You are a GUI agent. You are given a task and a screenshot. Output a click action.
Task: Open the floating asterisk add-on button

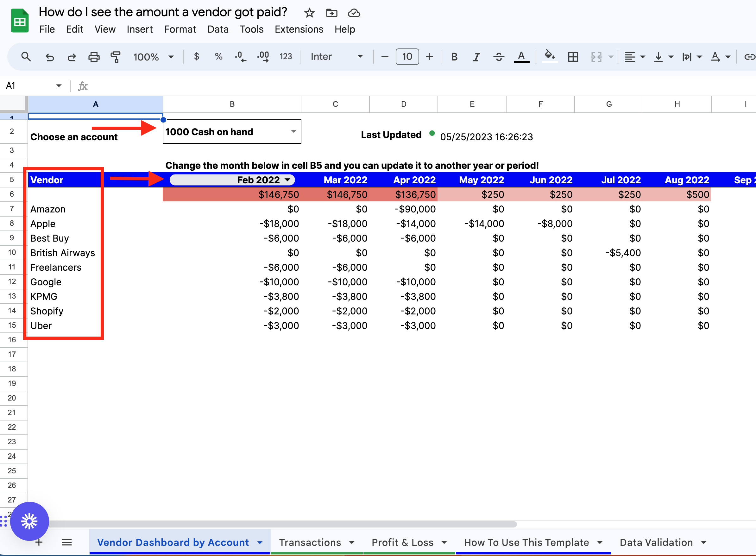(30, 521)
